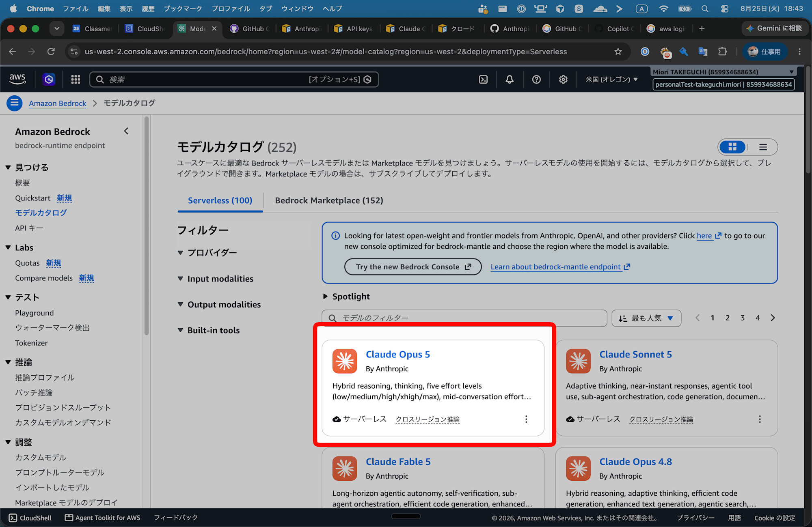This screenshot has height=527, width=812.
Task: Expand the Built-in tools filter
Action: tap(209, 330)
